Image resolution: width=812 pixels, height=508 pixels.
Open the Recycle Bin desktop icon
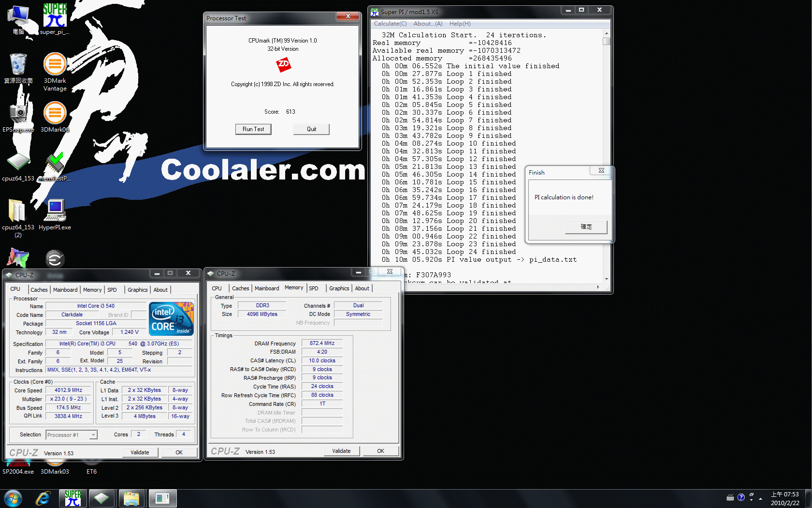tap(18, 68)
